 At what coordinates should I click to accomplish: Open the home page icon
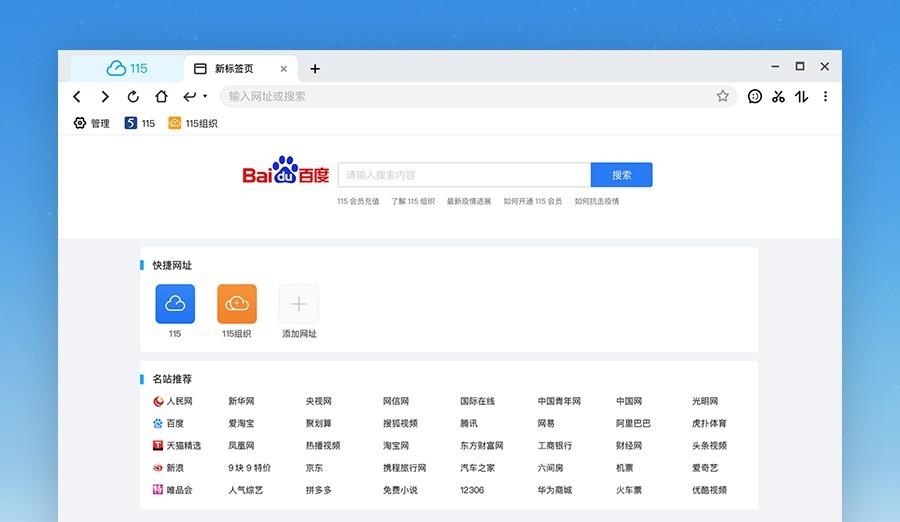[161, 96]
